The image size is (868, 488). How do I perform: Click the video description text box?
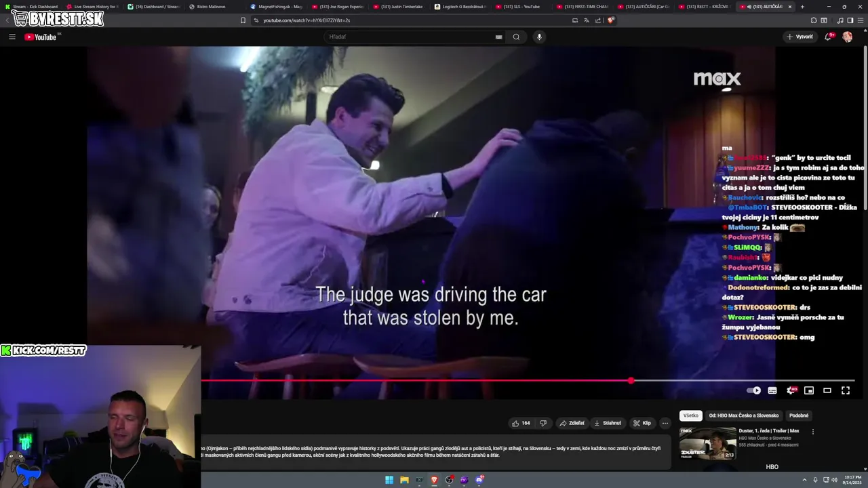click(435, 451)
